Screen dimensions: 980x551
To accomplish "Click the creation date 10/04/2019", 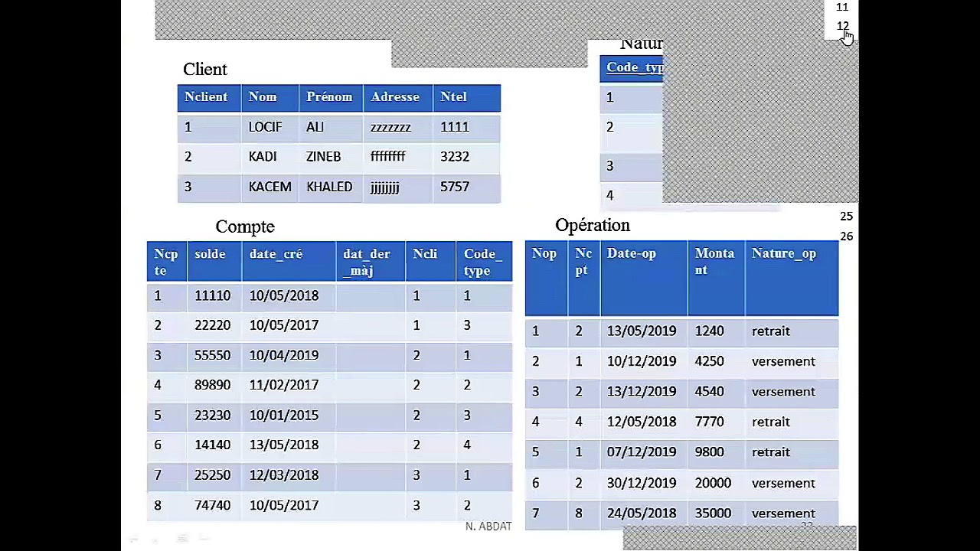I will point(283,355).
